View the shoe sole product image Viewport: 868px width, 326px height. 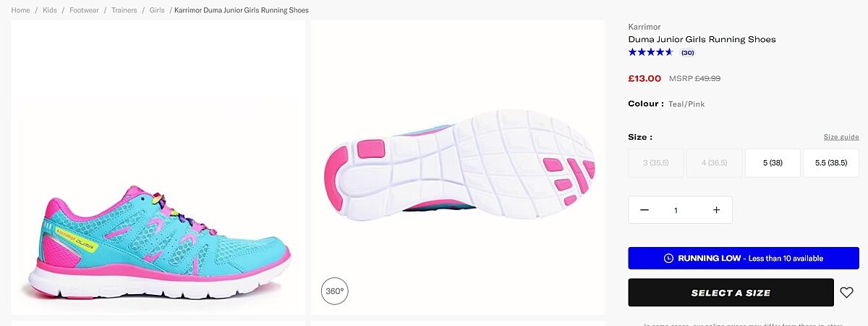pos(458,167)
